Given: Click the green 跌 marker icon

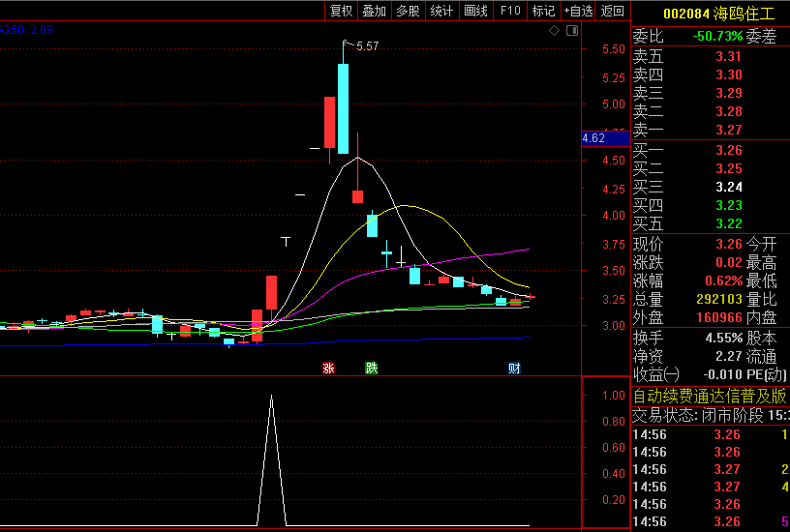Looking at the screenshot, I should [370, 369].
